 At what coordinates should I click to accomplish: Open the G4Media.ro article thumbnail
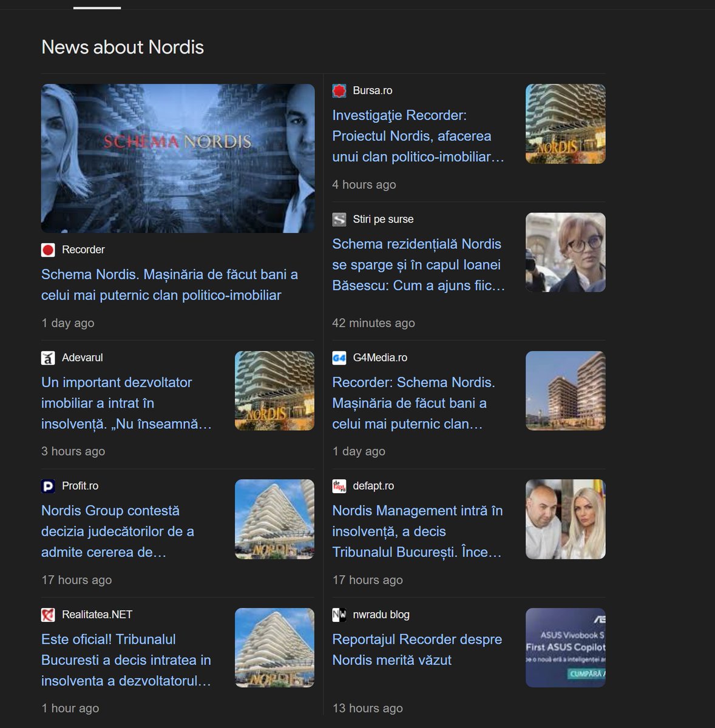(566, 391)
